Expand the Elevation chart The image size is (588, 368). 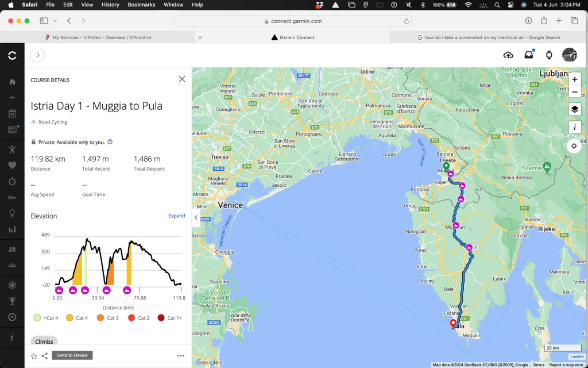coord(176,216)
